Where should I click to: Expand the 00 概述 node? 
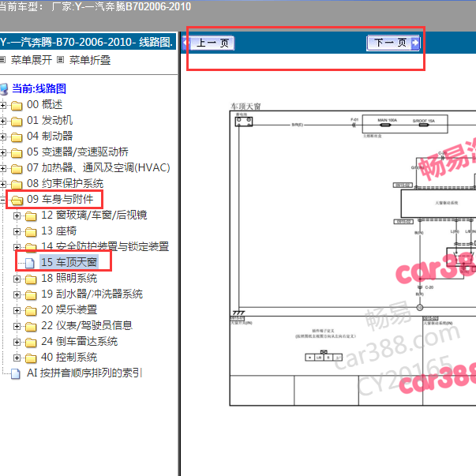coord(3,105)
